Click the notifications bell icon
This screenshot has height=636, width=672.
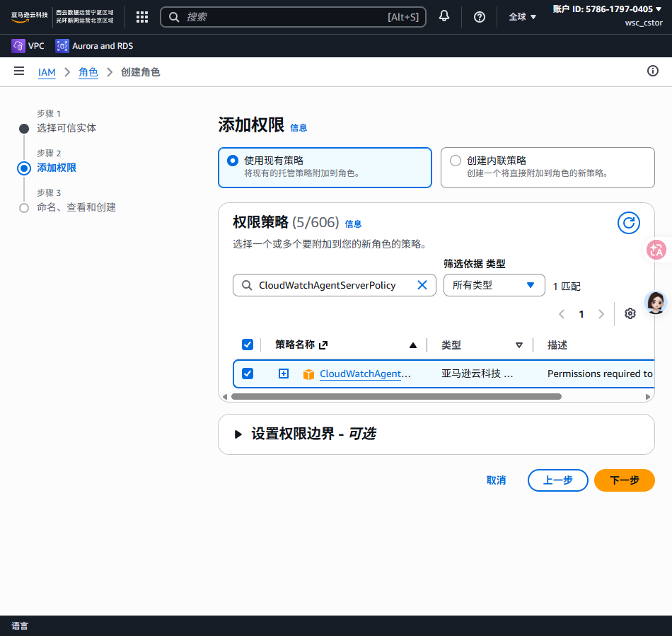coord(444,16)
